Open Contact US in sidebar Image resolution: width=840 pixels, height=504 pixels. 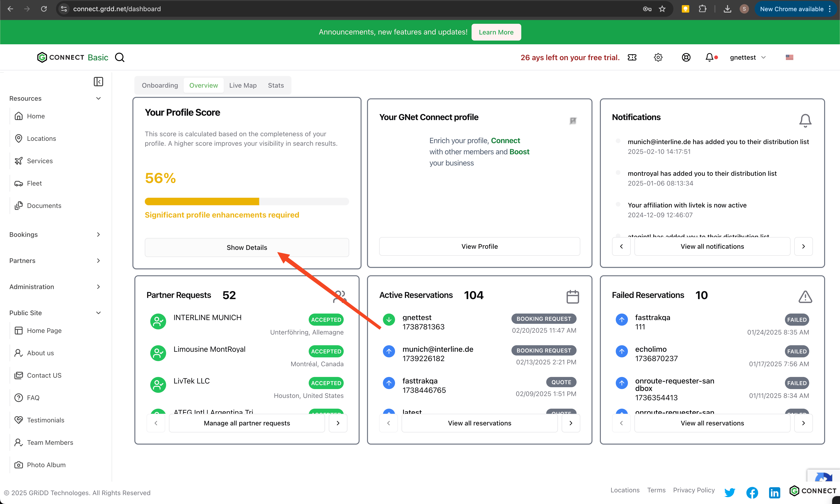coord(44,375)
